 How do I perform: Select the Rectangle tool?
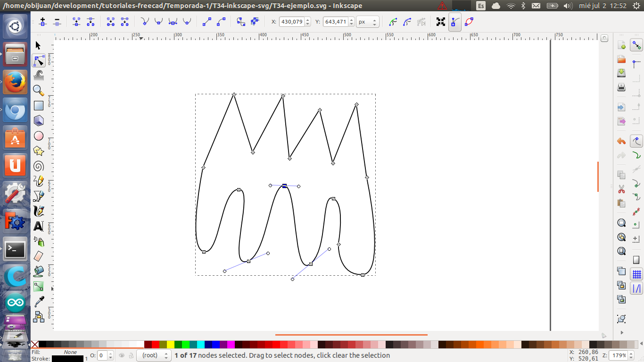pyautogui.click(x=39, y=106)
